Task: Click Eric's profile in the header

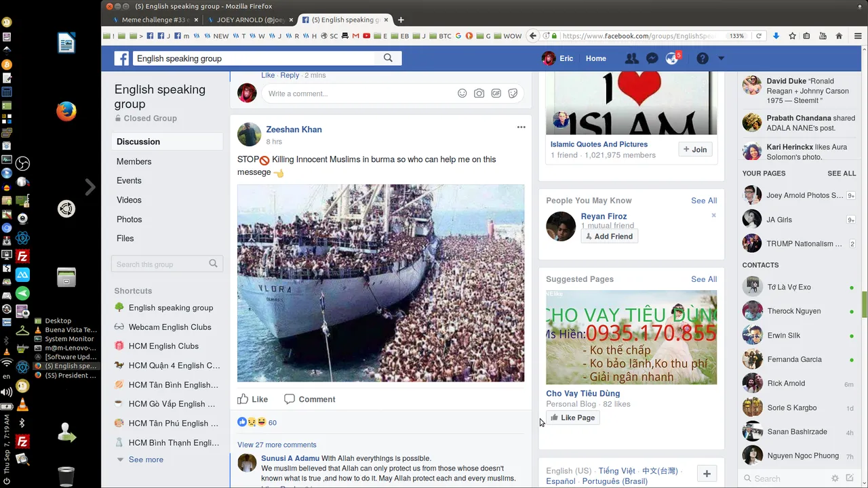Action: click(557, 58)
